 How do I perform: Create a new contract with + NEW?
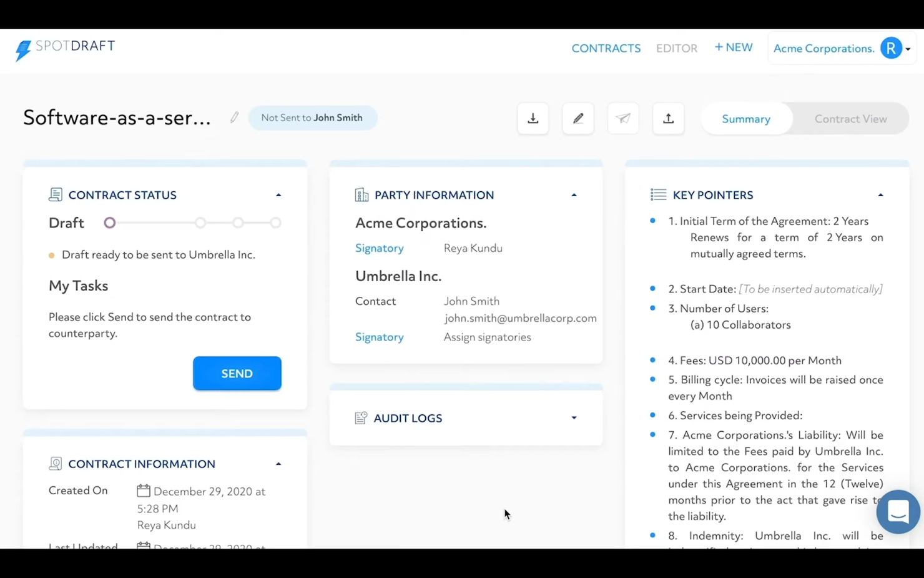(x=734, y=47)
